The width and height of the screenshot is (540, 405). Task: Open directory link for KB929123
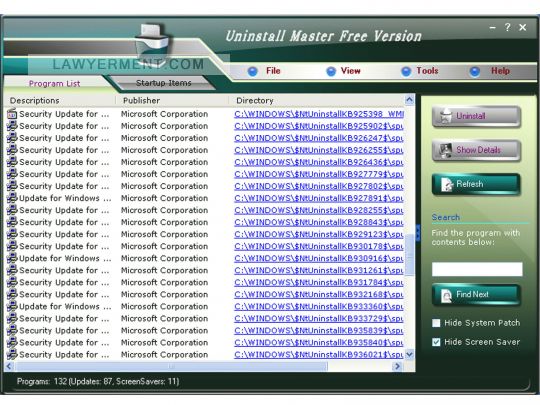[x=319, y=234]
